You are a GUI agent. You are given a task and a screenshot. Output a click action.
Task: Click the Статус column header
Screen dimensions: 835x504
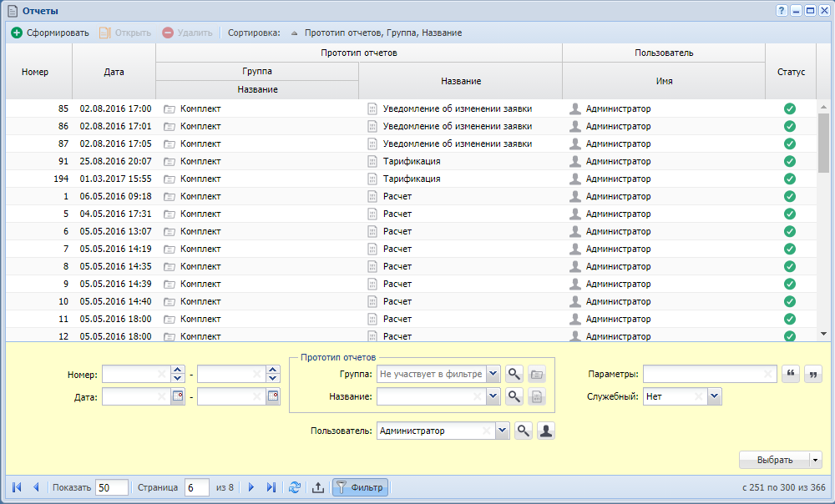tap(791, 72)
